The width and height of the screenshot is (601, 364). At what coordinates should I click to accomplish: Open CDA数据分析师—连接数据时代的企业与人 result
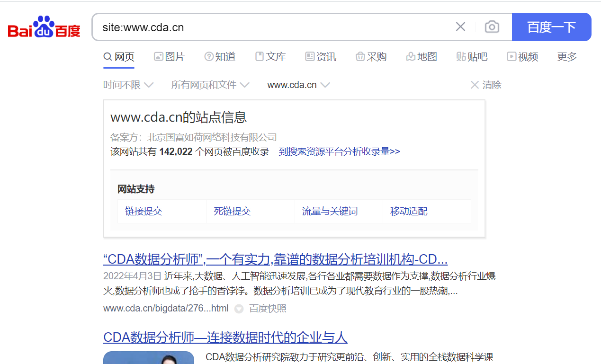(225, 337)
